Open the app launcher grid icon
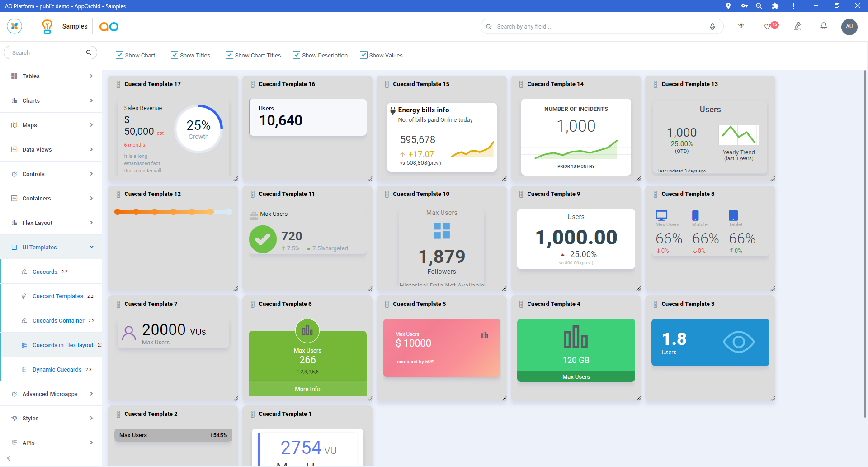Image resolution: width=868 pixels, height=467 pixels. pyautogui.click(x=14, y=26)
